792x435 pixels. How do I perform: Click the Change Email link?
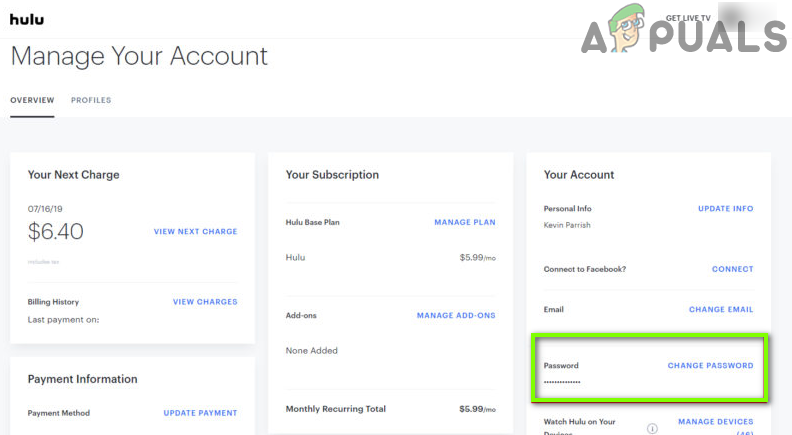click(721, 310)
